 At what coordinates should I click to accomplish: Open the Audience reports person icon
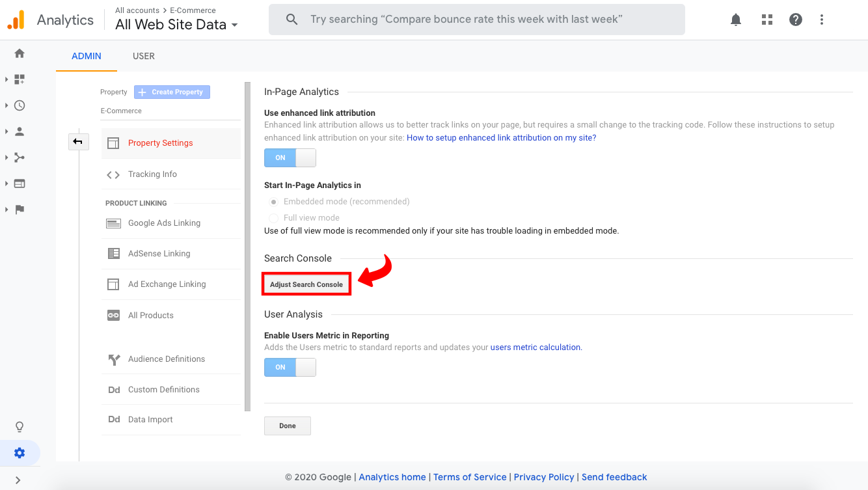pos(19,131)
